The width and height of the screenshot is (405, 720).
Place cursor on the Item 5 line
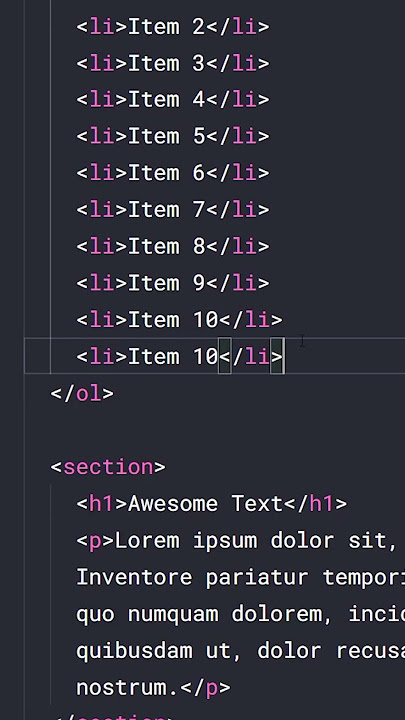(173, 136)
